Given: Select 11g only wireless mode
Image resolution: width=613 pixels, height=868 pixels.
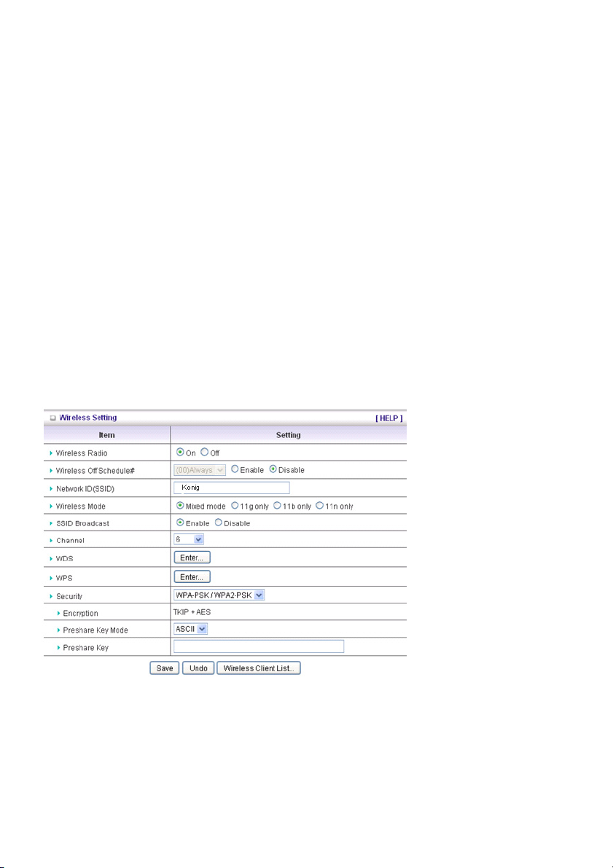Looking at the screenshot, I should (x=235, y=506).
